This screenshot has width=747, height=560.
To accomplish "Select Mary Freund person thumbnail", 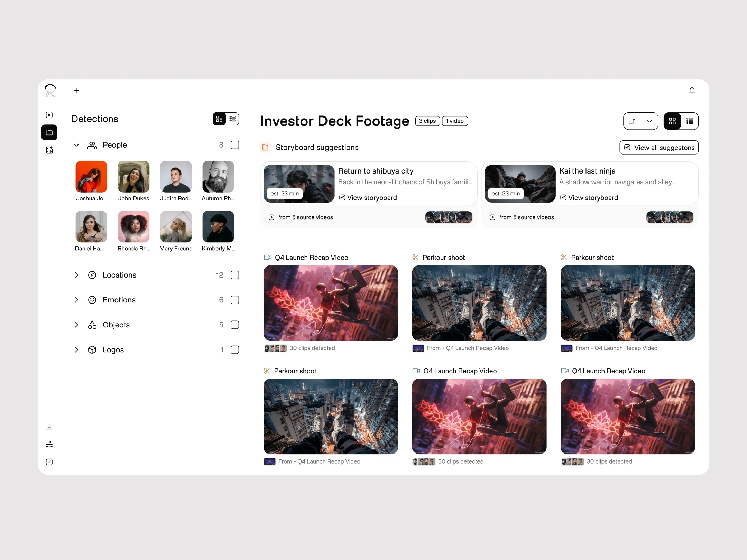I will click(x=176, y=226).
